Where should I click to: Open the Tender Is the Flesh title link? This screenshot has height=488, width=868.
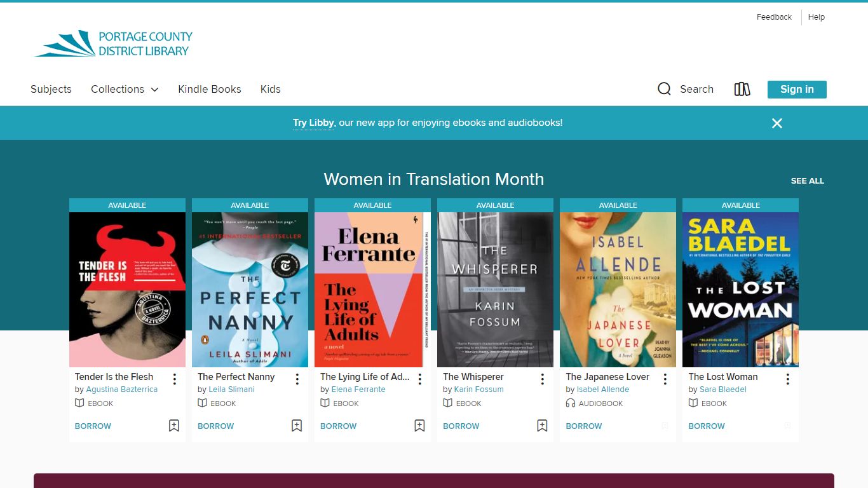tap(114, 377)
